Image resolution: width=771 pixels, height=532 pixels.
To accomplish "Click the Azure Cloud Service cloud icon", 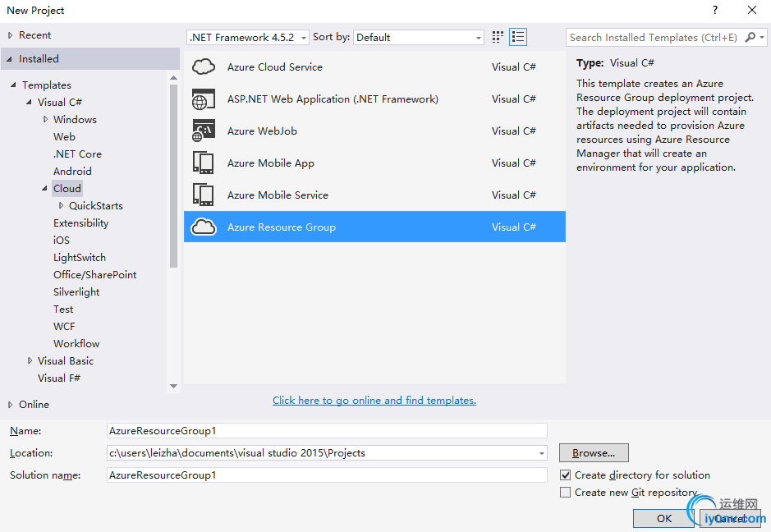I will pyautogui.click(x=204, y=66).
